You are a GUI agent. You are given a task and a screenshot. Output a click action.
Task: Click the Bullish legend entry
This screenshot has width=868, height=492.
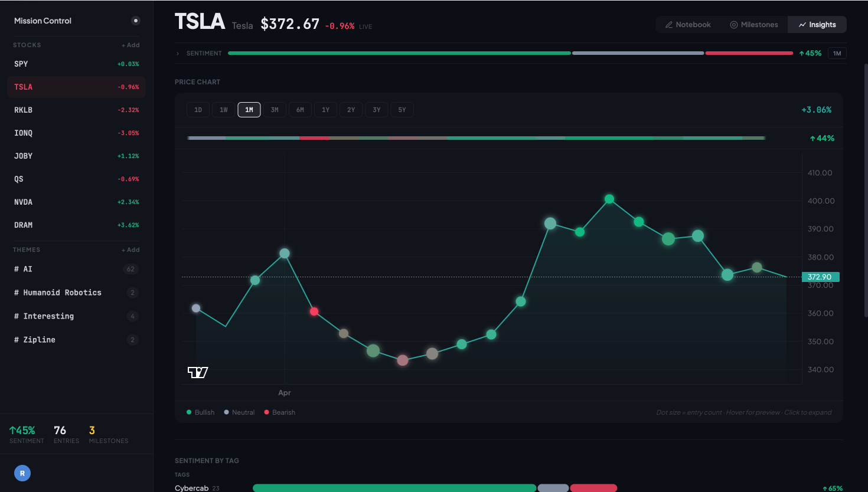tap(201, 412)
